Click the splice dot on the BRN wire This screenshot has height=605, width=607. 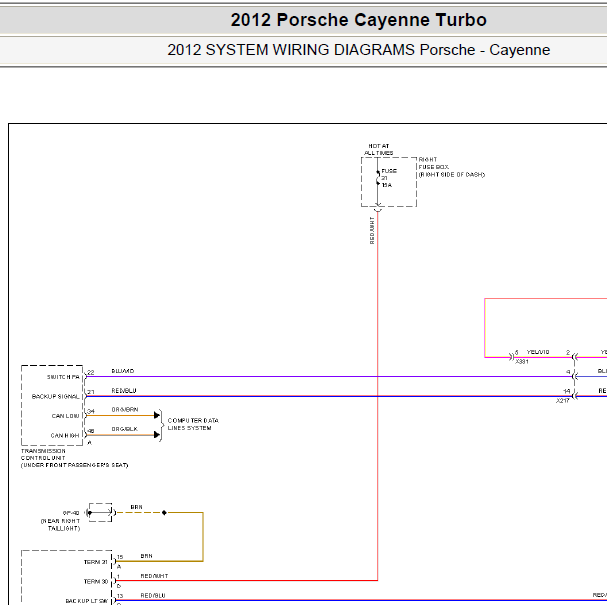pos(164,512)
